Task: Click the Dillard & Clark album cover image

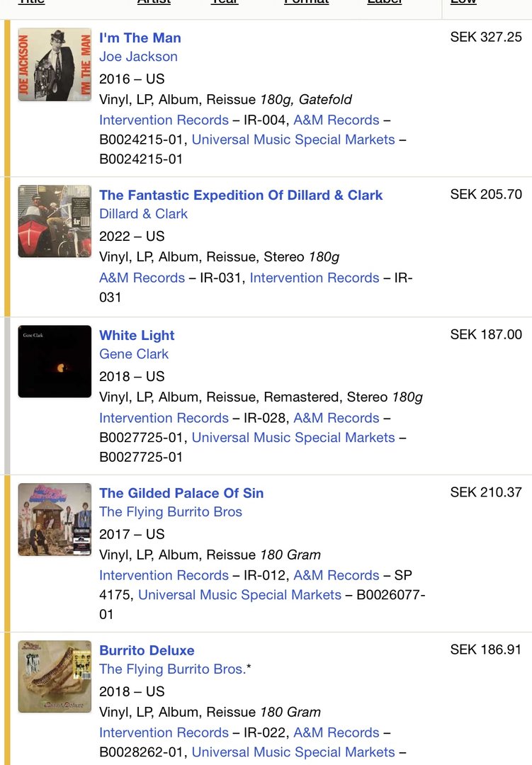Action: [55, 221]
